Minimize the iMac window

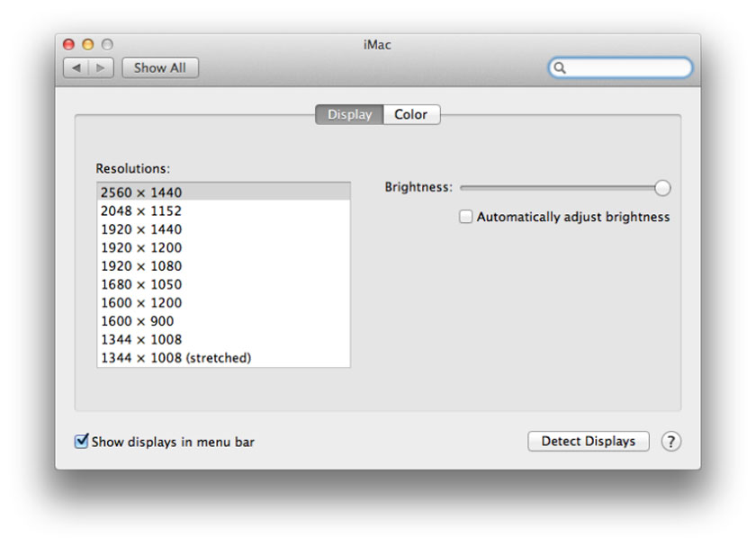click(88, 44)
